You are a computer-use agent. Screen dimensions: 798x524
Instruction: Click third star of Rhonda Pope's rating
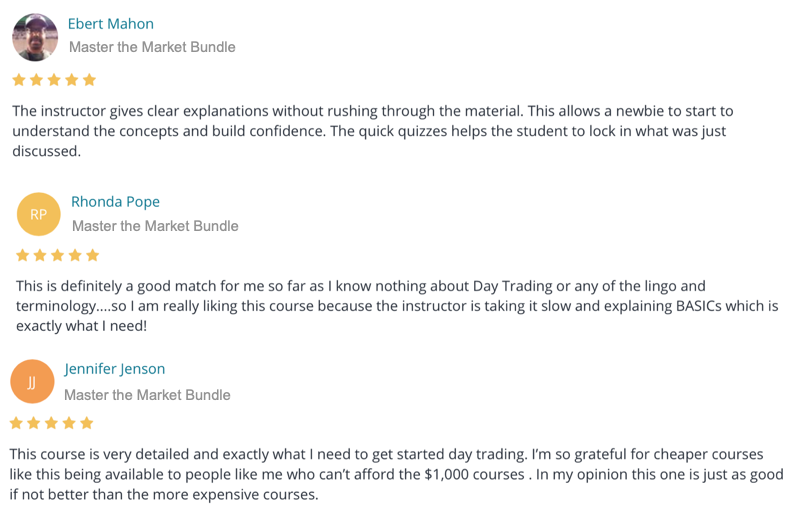[58, 255]
